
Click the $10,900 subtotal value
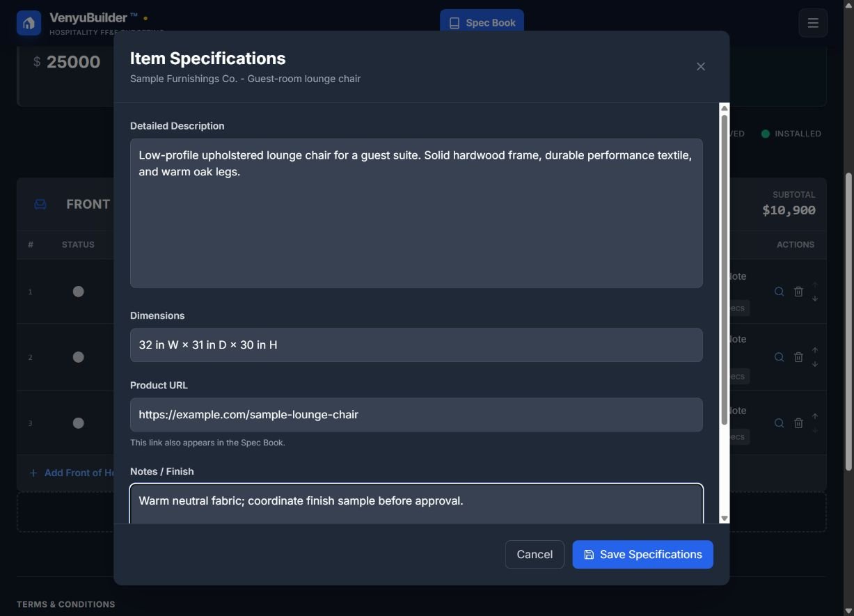789,210
